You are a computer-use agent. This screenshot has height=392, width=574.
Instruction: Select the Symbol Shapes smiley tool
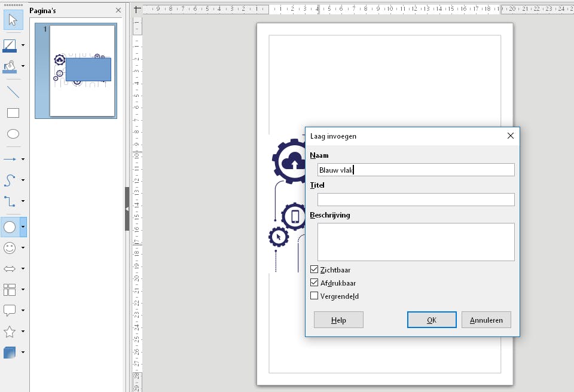(x=10, y=248)
